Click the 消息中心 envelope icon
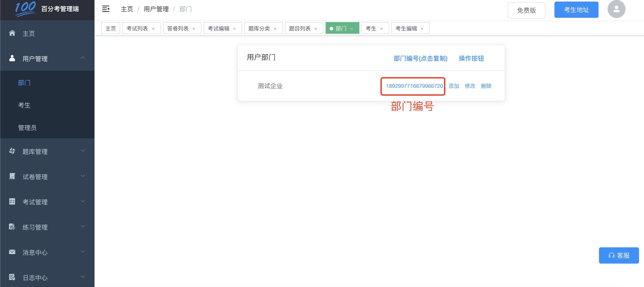The height and width of the screenshot is (287, 644). 12,252
